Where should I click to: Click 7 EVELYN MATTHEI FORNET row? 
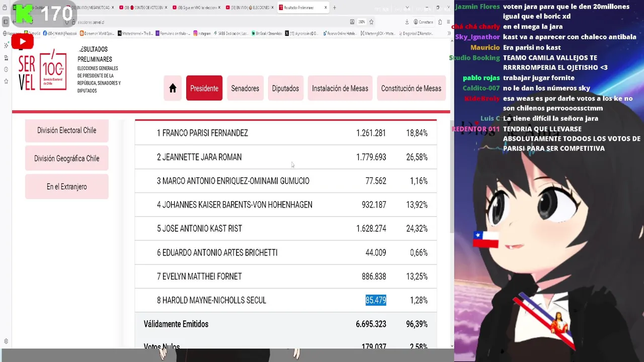click(286, 277)
